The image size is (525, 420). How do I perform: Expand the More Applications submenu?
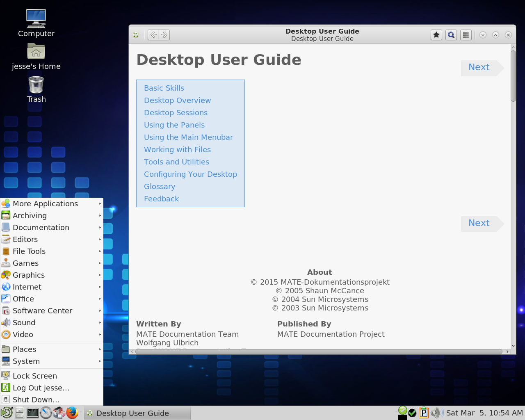pos(52,203)
